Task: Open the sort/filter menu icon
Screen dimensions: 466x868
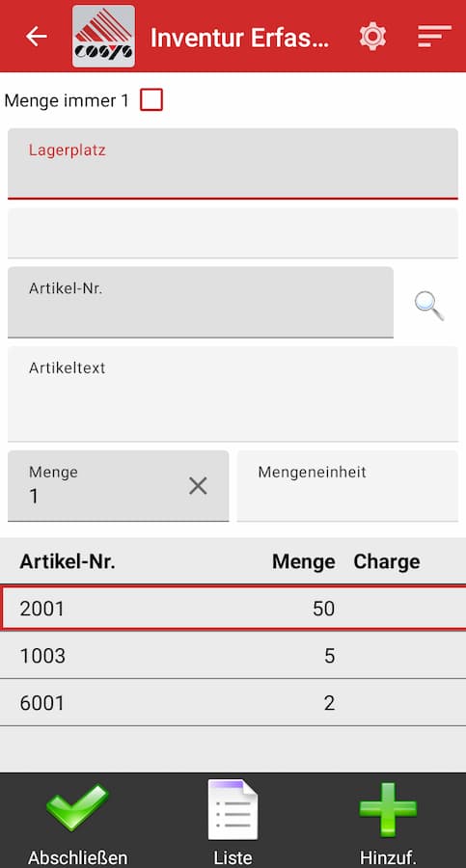Action: click(x=434, y=36)
